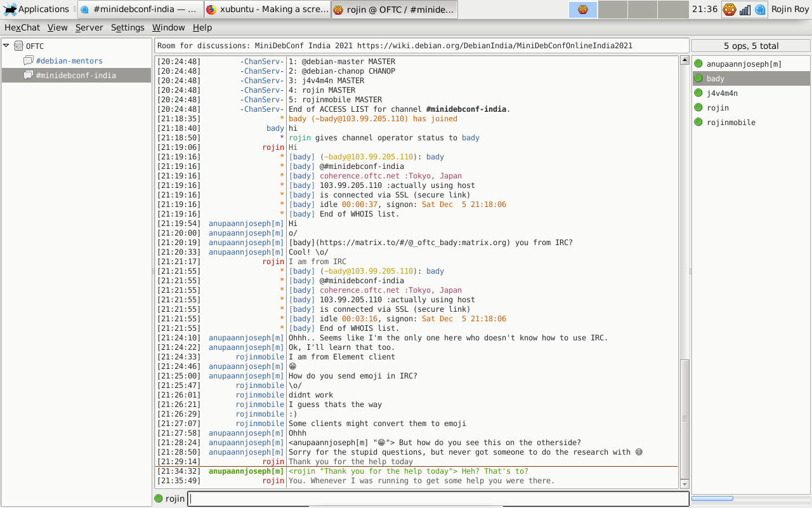Click the #minidebconf-india channel icon
This screenshot has width=812, height=508.
pyautogui.click(x=28, y=76)
